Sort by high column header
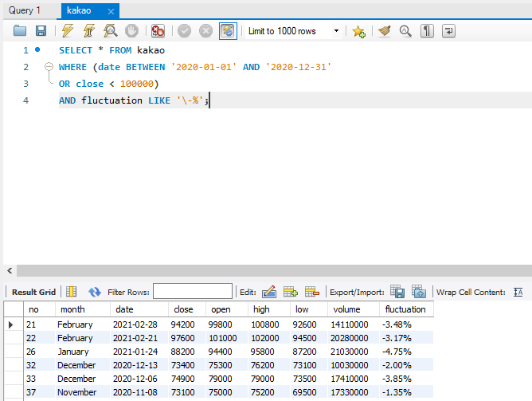The width and height of the screenshot is (532, 401). pyautogui.click(x=268, y=309)
